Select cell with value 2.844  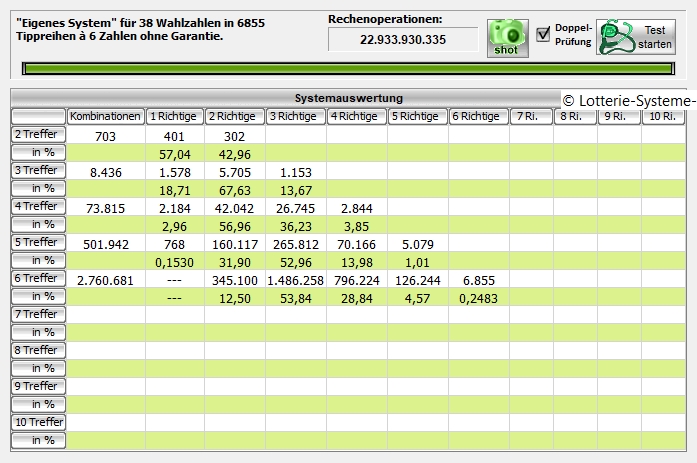(357, 208)
